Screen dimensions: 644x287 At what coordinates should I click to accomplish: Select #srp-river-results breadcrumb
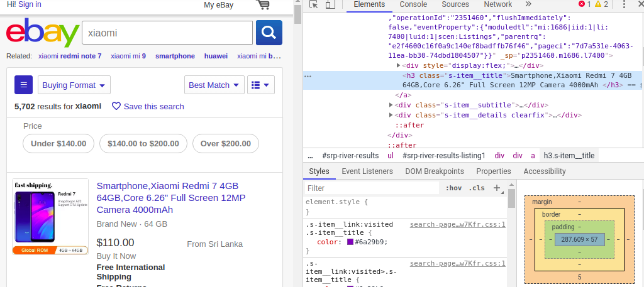point(350,156)
